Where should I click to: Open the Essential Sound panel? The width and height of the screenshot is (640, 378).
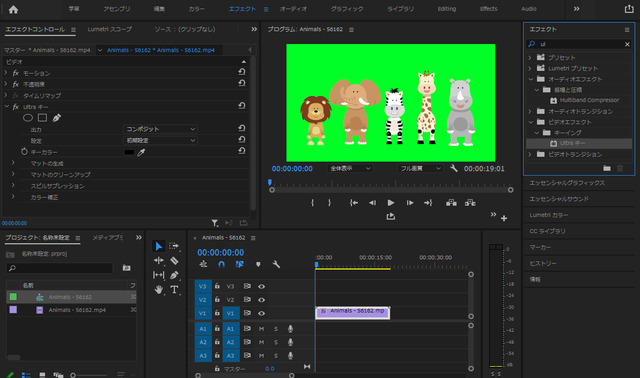pos(559,199)
